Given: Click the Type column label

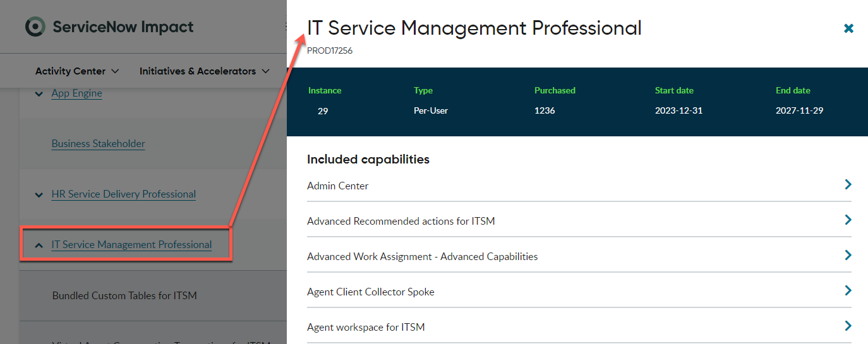Looking at the screenshot, I should (x=423, y=90).
